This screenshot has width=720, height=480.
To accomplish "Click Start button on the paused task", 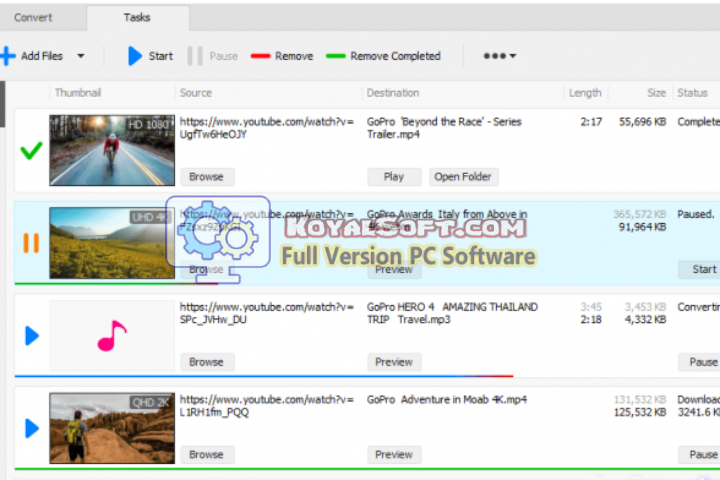I will click(x=700, y=269).
